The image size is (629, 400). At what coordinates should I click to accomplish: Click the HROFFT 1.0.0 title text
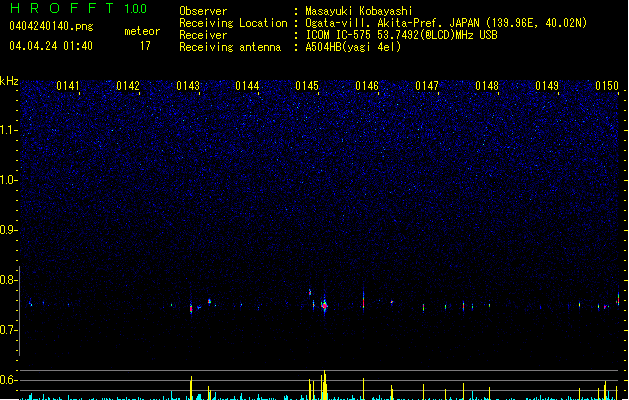tap(79, 8)
